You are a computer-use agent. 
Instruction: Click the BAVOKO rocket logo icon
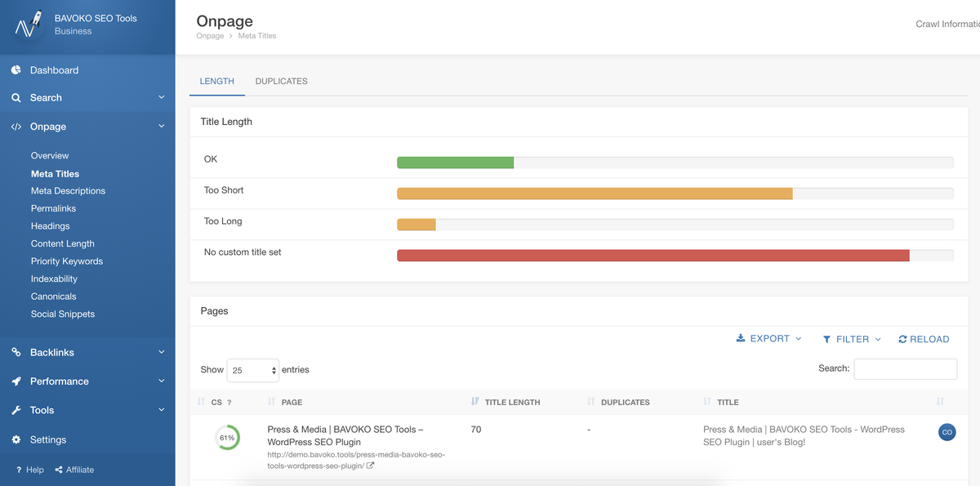pos(29,25)
